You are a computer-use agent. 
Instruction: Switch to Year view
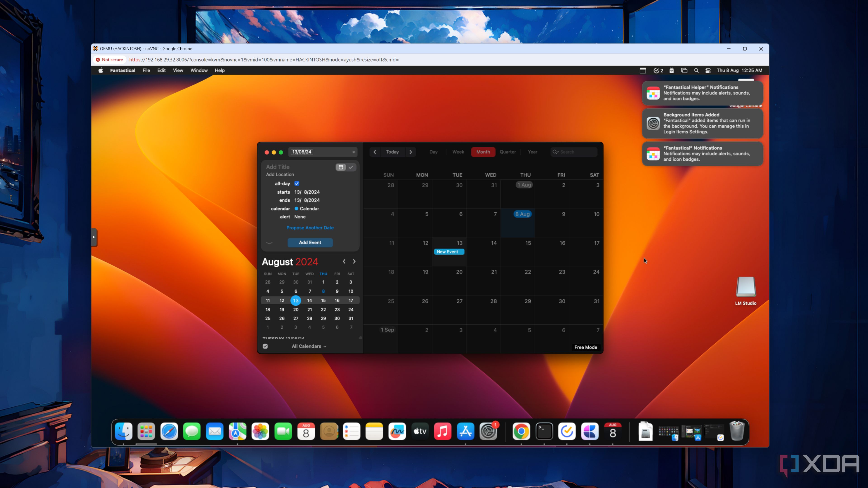[532, 152]
